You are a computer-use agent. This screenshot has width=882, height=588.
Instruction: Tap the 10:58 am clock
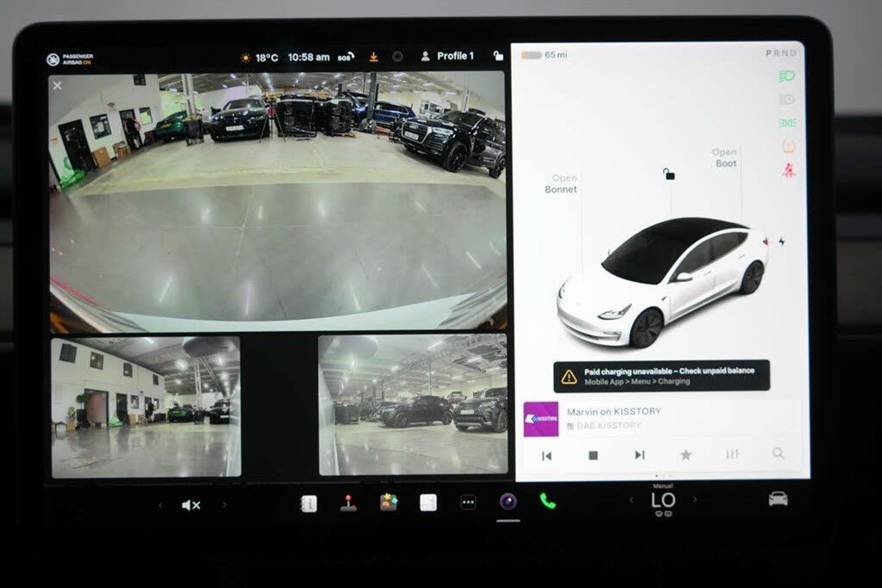[x=309, y=57]
